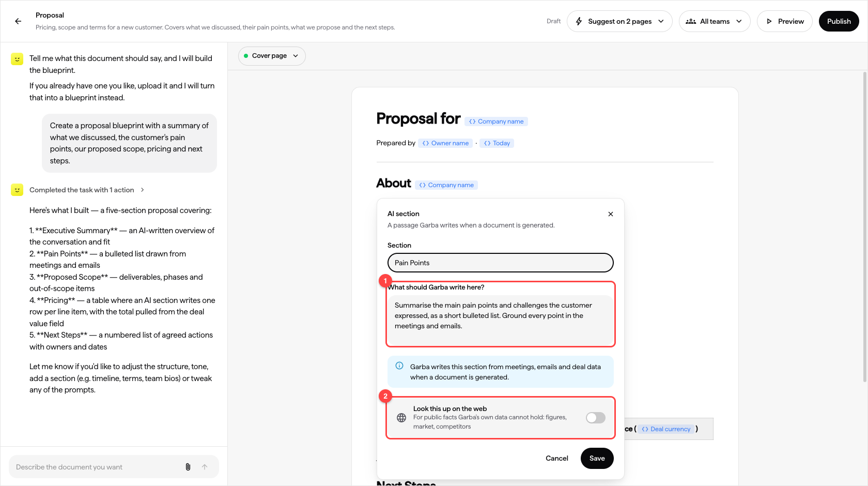The height and width of the screenshot is (486, 868).
Task: Click the 'Proposal for' heading
Action: [x=418, y=119]
